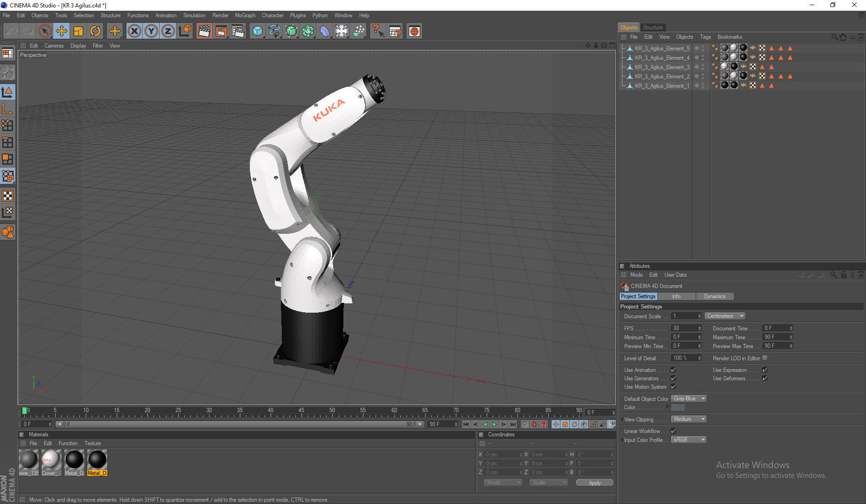Select KR_3_Agilus_Element_5 object
The image size is (866, 504).
662,49
